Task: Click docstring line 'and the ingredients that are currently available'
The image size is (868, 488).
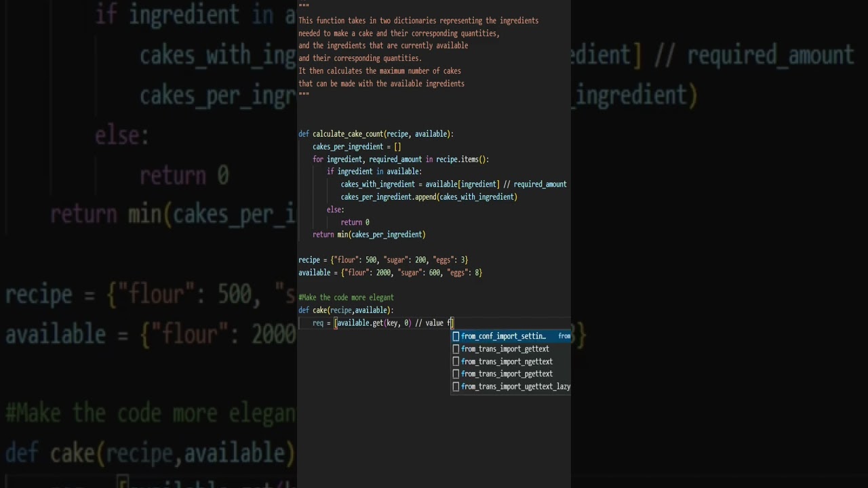Action: pyautogui.click(x=383, y=46)
